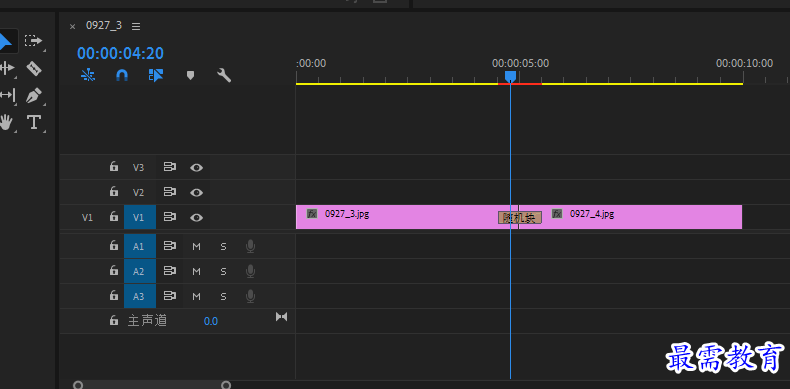Screen dimensions: 790x389
Task: Enable voice-over record on A3
Action: tap(250, 296)
